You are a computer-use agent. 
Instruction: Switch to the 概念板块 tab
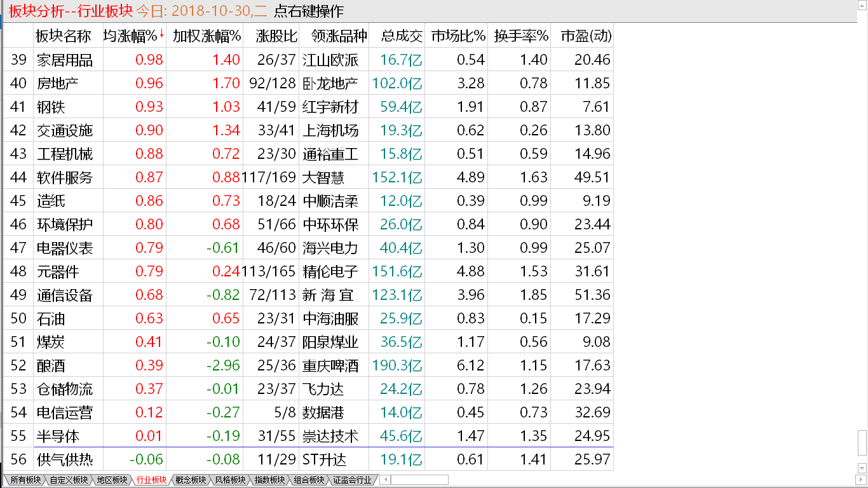[191, 480]
